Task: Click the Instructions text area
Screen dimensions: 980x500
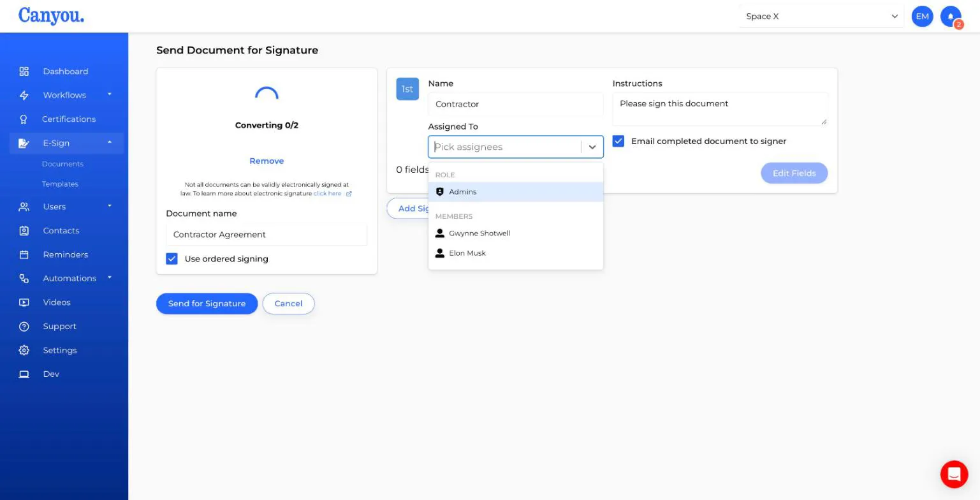Action: click(x=720, y=109)
